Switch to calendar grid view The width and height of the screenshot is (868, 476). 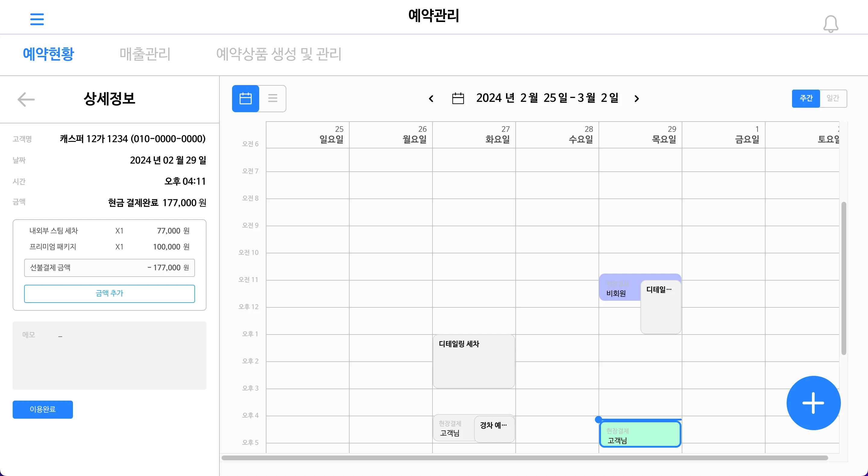246,99
